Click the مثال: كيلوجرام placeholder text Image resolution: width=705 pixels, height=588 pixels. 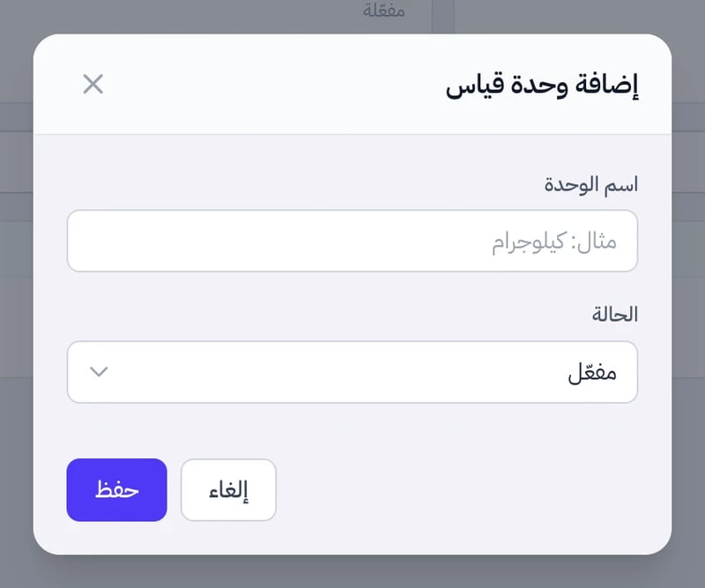pyautogui.click(x=554, y=242)
